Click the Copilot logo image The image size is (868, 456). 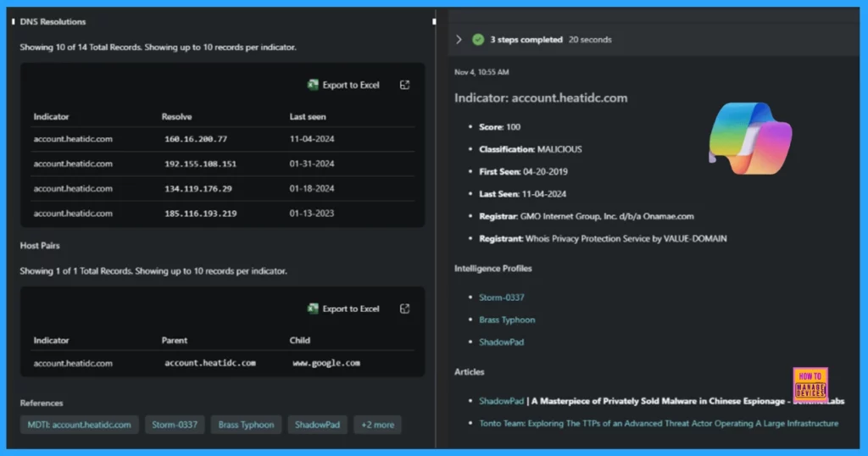[x=751, y=138]
